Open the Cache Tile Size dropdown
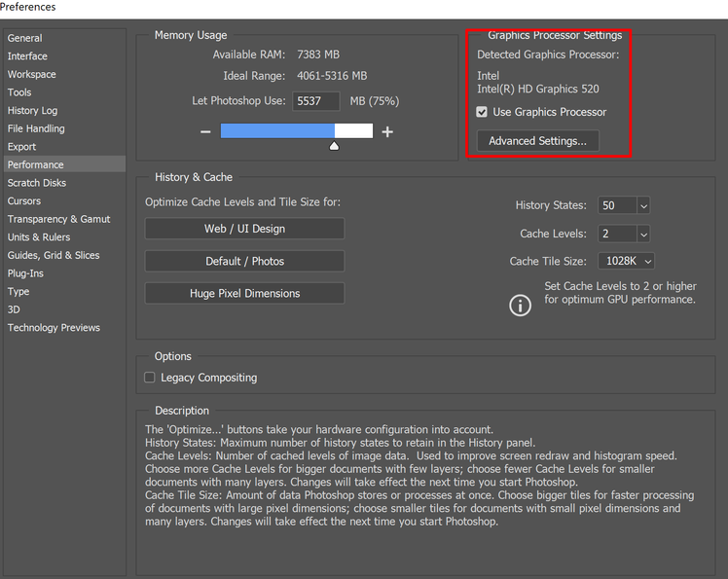Viewport: 728px width, 579px height. pyautogui.click(x=645, y=261)
